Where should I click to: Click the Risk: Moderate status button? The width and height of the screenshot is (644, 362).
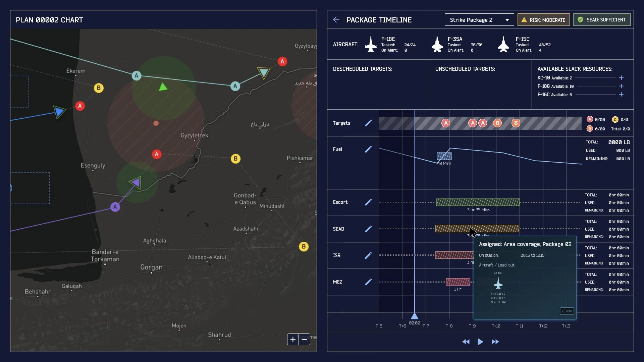click(543, 20)
